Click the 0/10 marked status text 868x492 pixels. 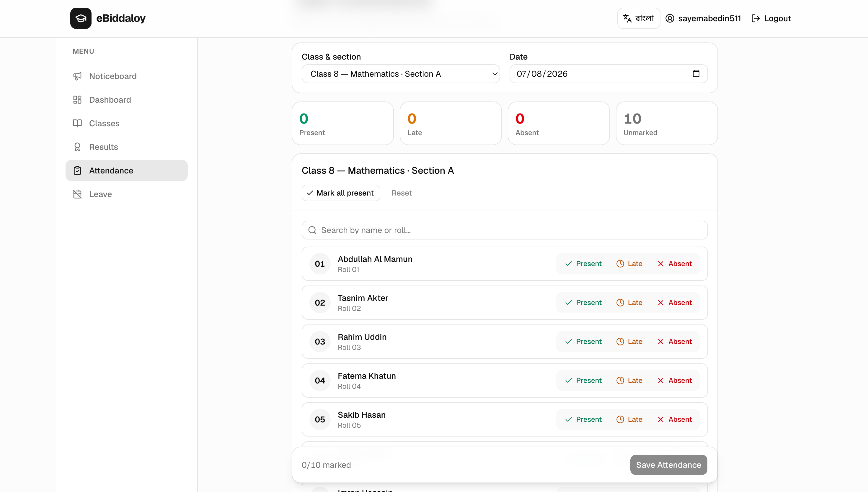coord(326,465)
